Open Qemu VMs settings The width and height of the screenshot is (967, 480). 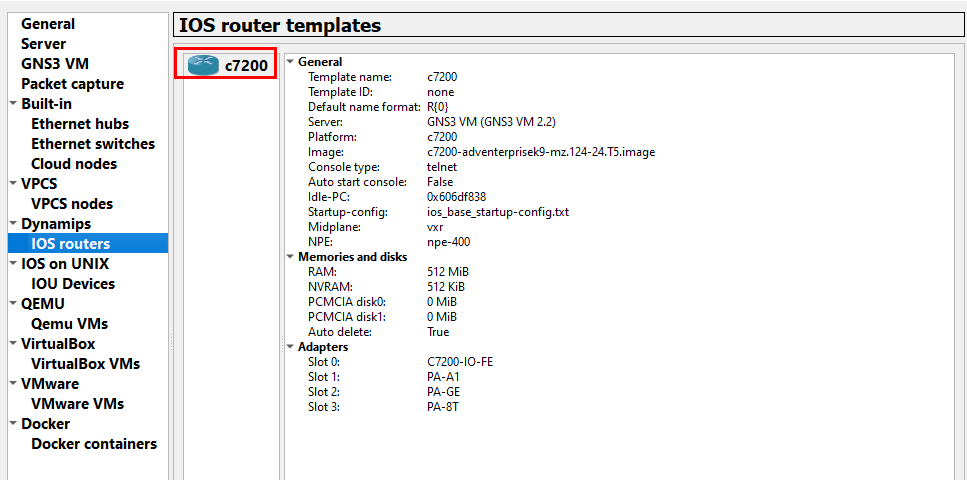[69, 323]
